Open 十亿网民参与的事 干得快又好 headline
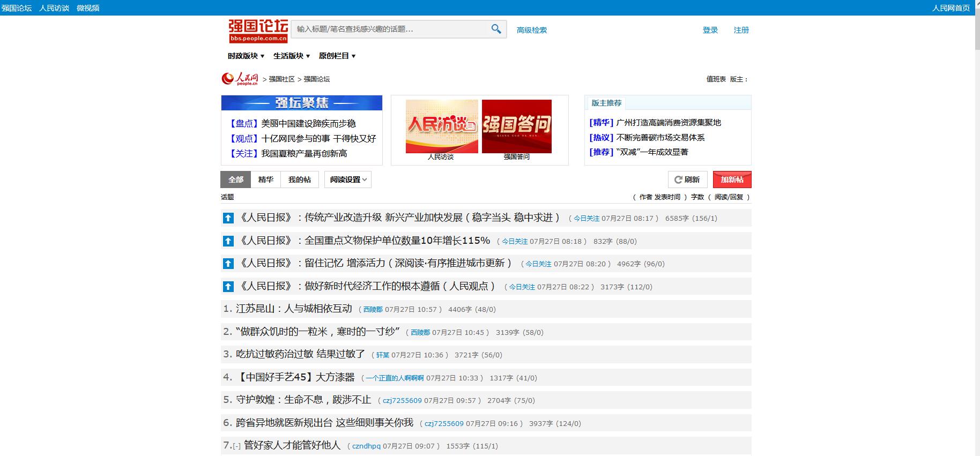980x456 pixels. click(x=318, y=138)
